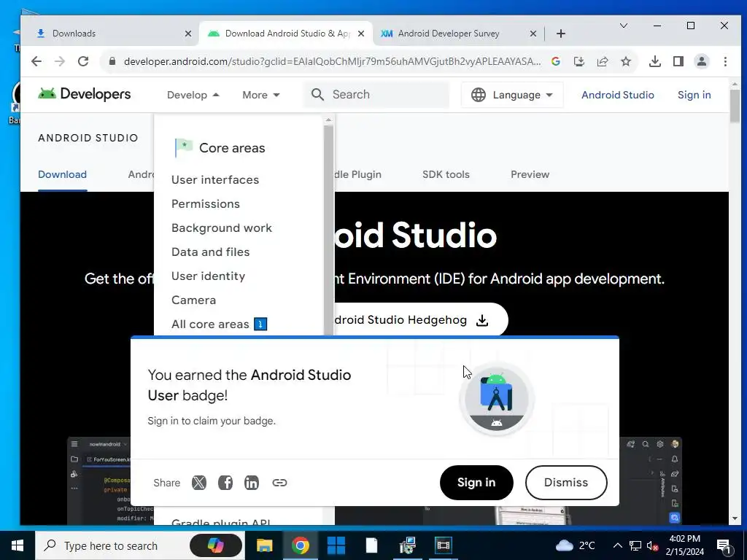Select User identity menu entry
This screenshot has height=560, width=747.
click(x=208, y=276)
